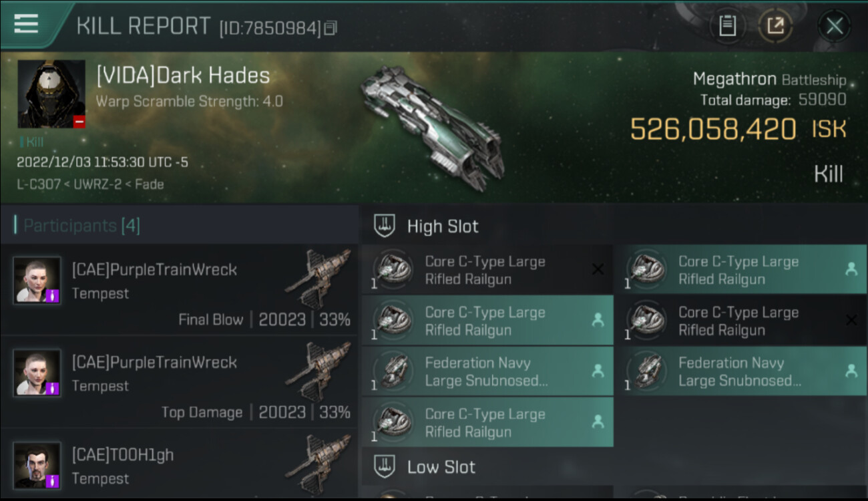Select destroyed Railgun in top-left high slot
This screenshot has width=868, height=501.
click(x=487, y=270)
